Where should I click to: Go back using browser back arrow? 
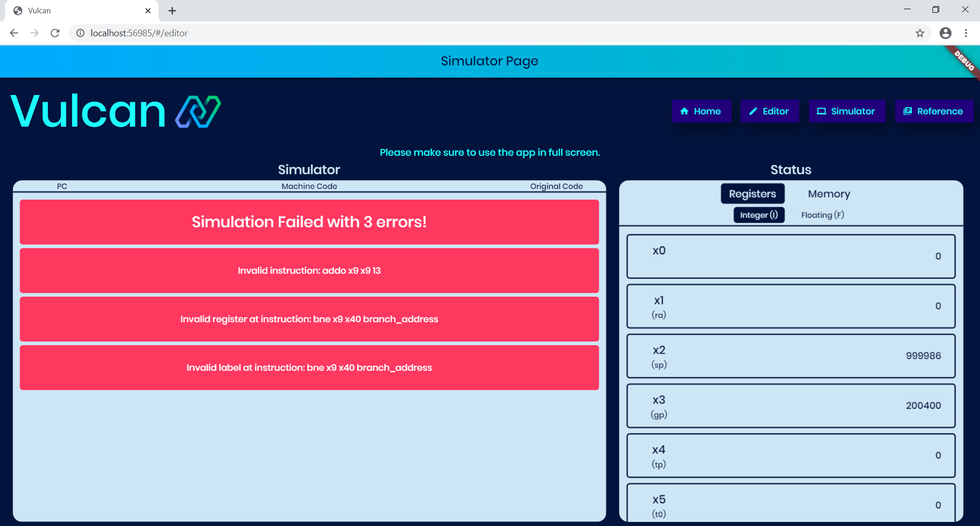click(x=14, y=33)
